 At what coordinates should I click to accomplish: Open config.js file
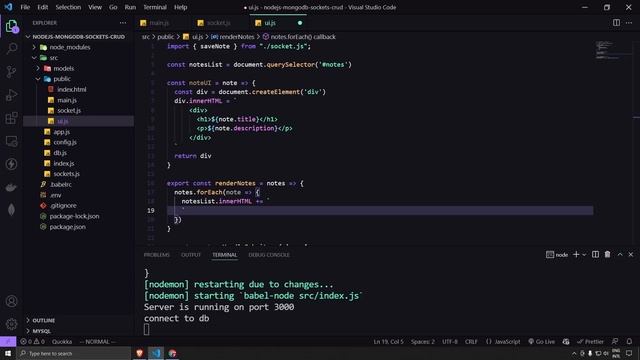point(64,142)
